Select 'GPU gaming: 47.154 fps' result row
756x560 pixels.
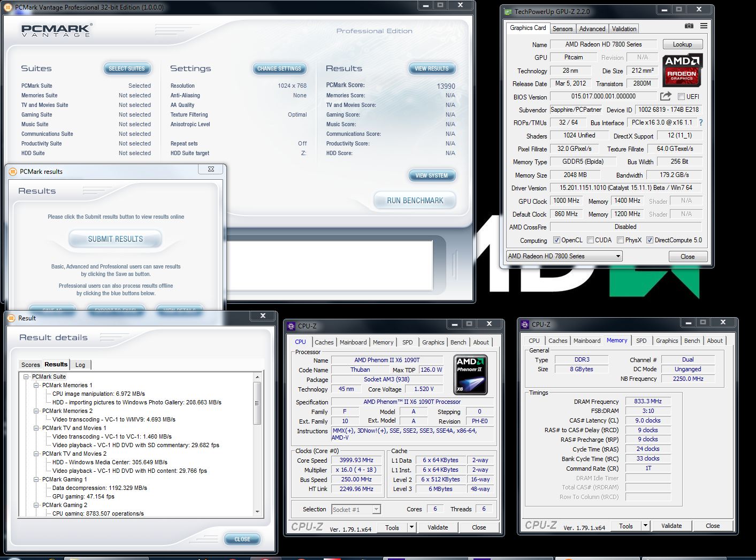(x=83, y=496)
